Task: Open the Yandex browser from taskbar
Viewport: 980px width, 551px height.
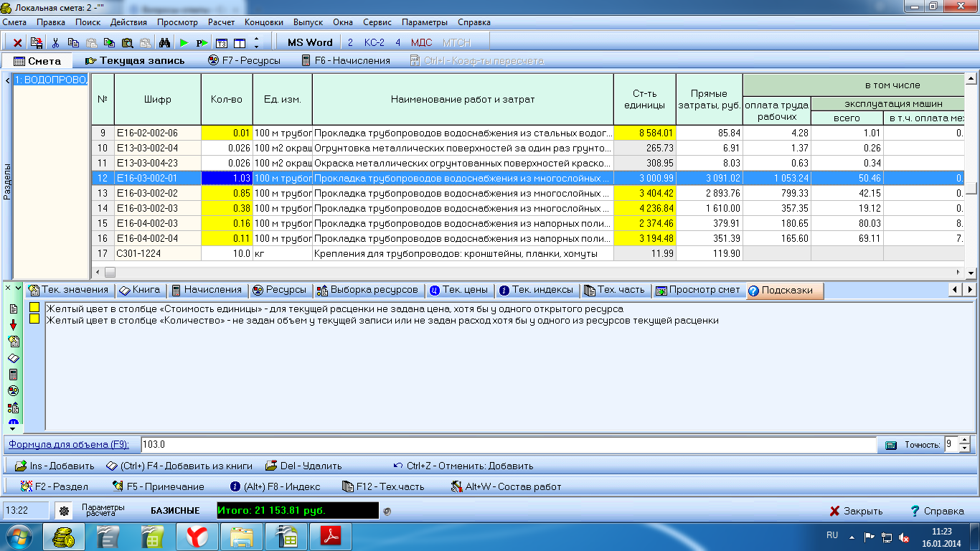Action: coord(197,537)
